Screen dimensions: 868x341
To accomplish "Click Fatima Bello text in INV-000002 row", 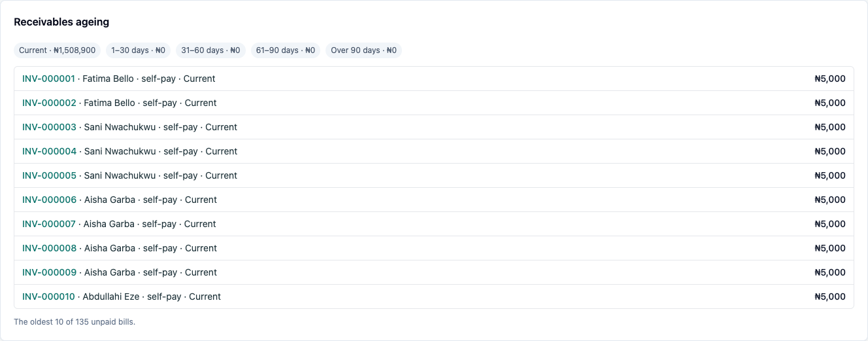I will click(x=110, y=103).
